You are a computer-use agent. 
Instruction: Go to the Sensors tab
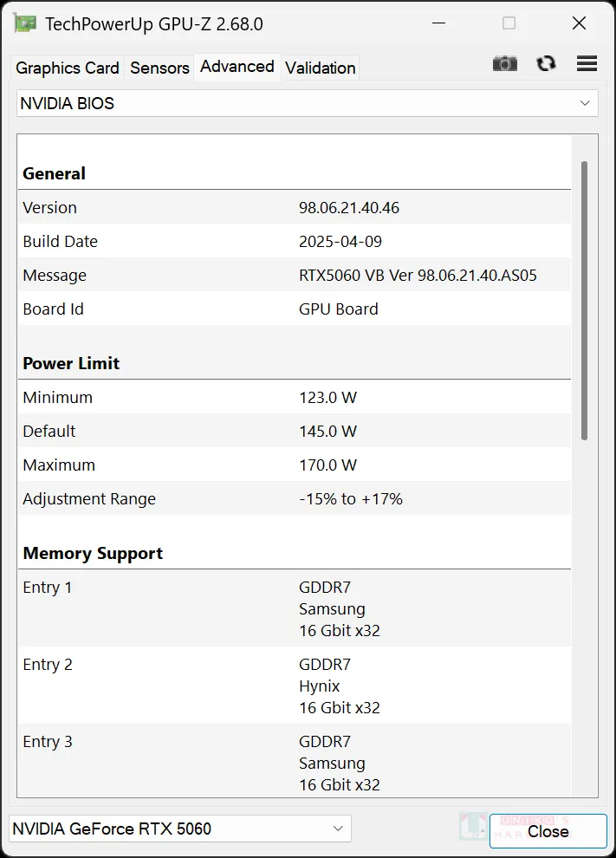click(159, 68)
